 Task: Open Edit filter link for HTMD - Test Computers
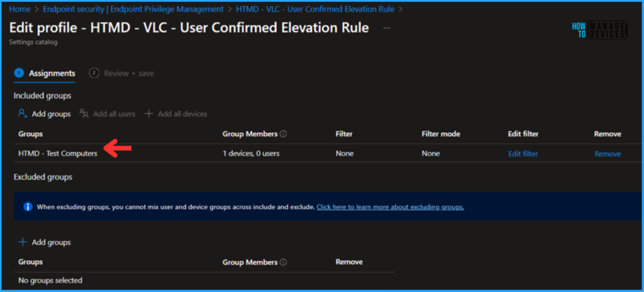[523, 154]
